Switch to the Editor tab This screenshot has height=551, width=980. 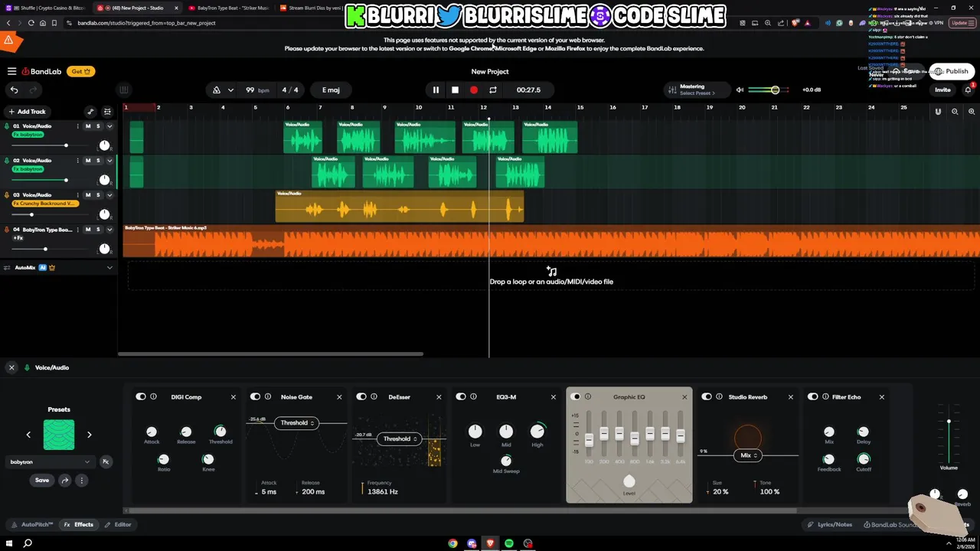pos(119,525)
